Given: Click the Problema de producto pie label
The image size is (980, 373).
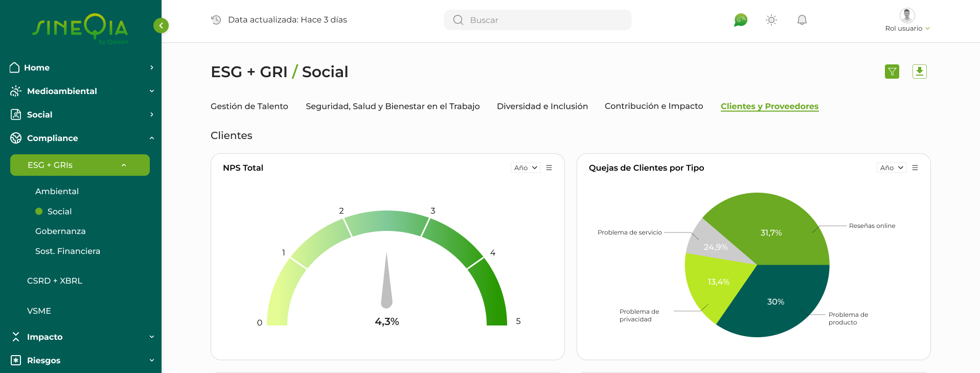Looking at the screenshot, I should coord(849,318).
